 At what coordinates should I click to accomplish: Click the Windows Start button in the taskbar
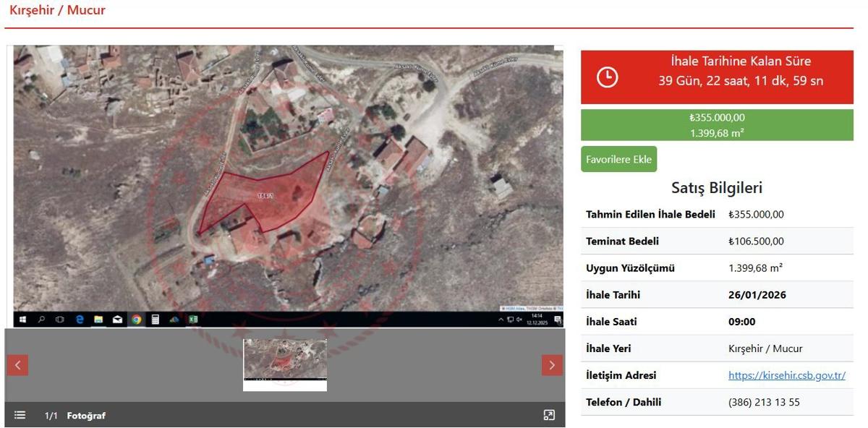pos(22,320)
